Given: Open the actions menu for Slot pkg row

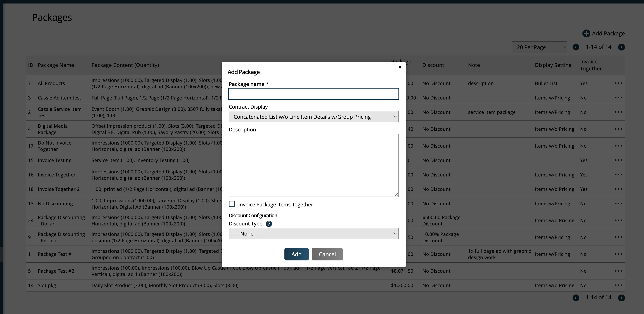Looking at the screenshot, I should pos(618,285).
